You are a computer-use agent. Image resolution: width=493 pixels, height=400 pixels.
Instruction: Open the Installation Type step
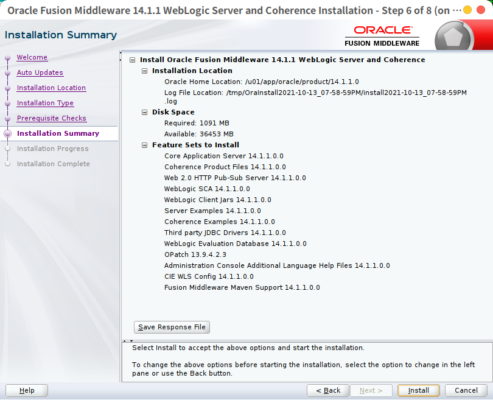[45, 103]
